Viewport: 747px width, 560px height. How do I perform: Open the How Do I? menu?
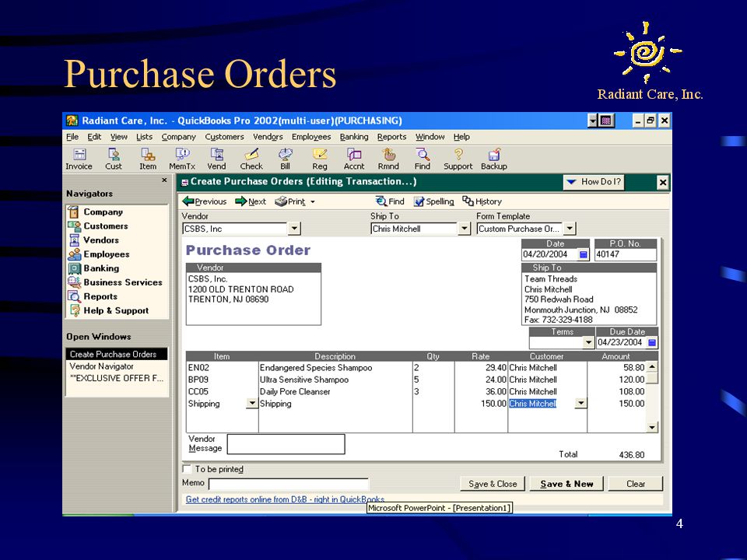click(x=594, y=182)
